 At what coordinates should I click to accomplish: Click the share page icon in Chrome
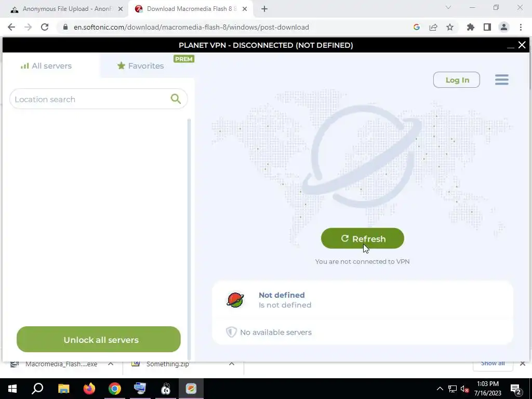[x=433, y=27]
